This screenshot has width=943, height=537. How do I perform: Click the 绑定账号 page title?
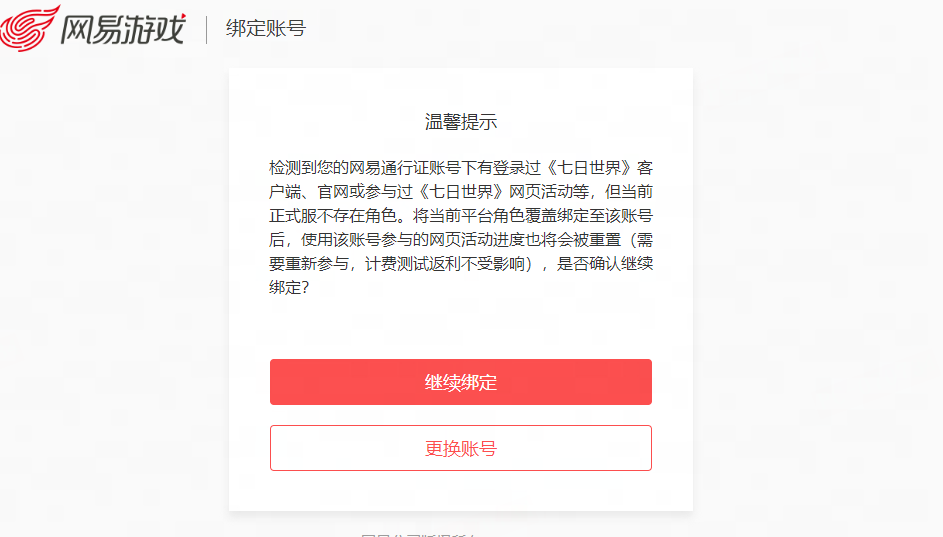(x=265, y=28)
